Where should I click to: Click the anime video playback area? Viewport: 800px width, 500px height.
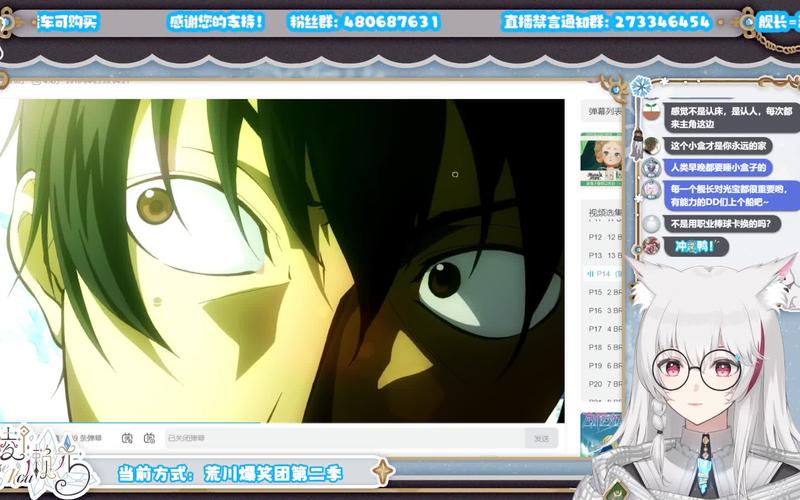click(282, 261)
